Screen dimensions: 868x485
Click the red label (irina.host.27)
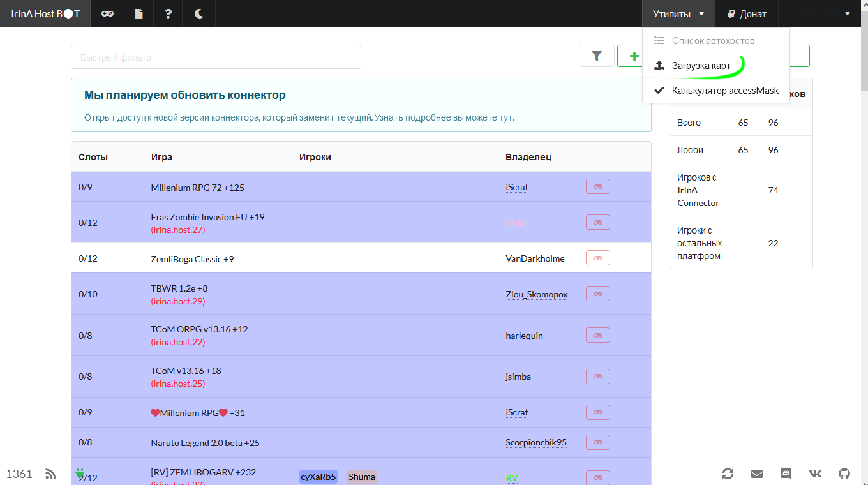click(178, 230)
